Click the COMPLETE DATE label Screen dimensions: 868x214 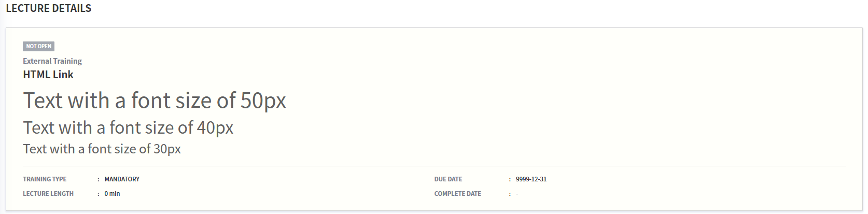(458, 194)
